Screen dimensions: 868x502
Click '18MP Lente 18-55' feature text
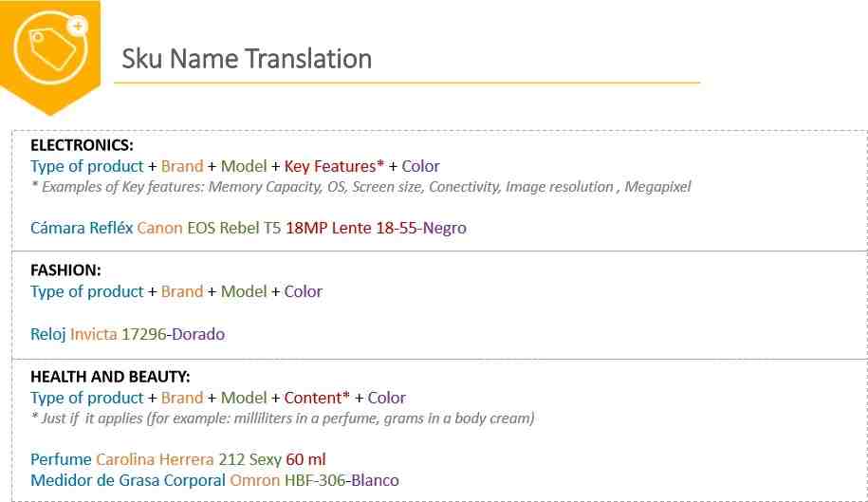coord(352,228)
